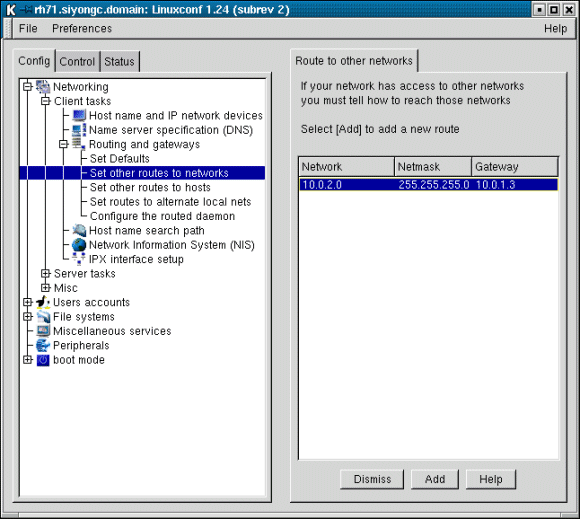Click the Networking tree icon

point(43,87)
